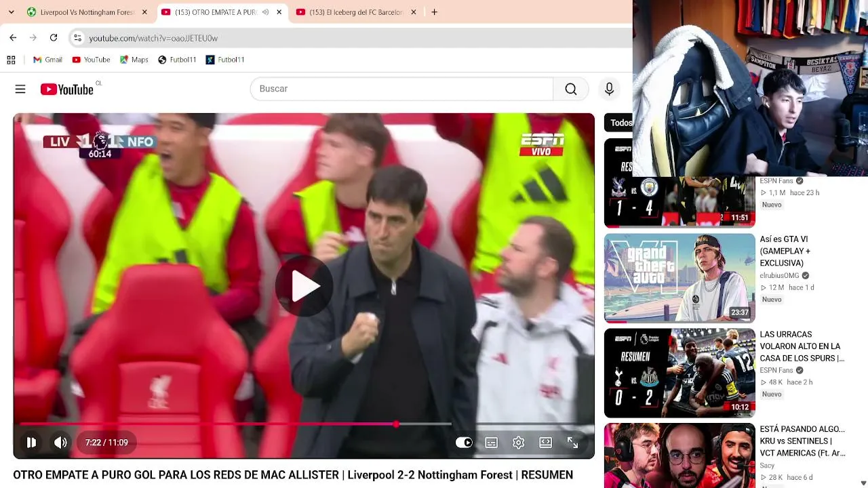Go back with the browser back arrow
The width and height of the screenshot is (868, 488).
[13, 38]
